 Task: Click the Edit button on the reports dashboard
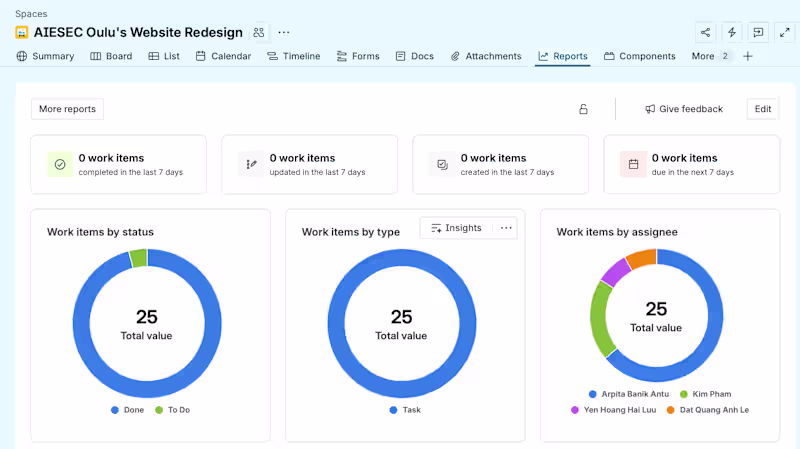coord(763,109)
